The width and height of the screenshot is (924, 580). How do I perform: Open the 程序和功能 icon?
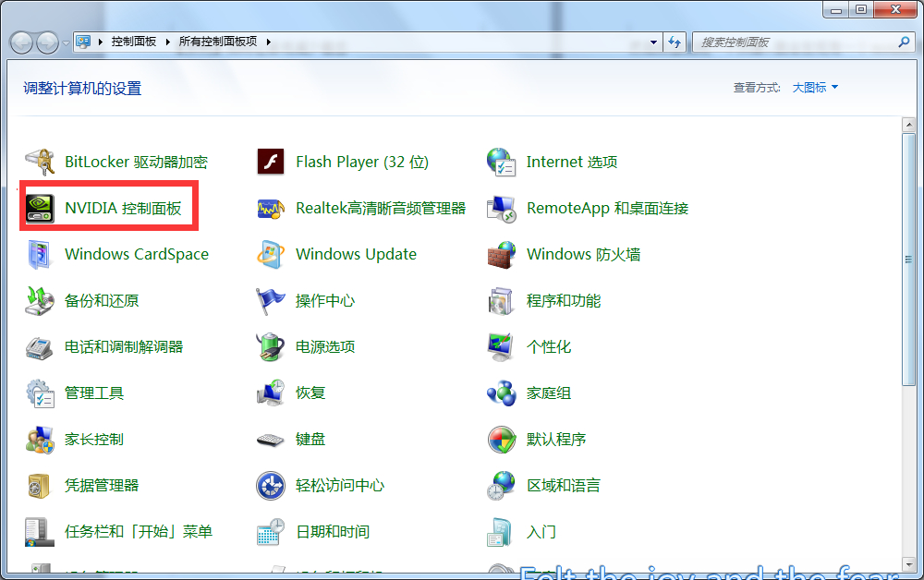(502, 300)
